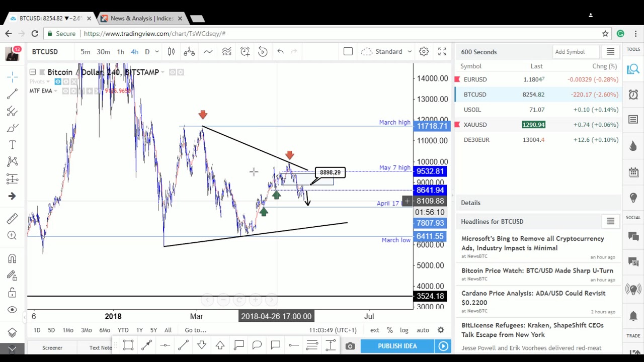Open chart settings gear in top toolbar
This screenshot has width=644, height=362.
(x=424, y=52)
